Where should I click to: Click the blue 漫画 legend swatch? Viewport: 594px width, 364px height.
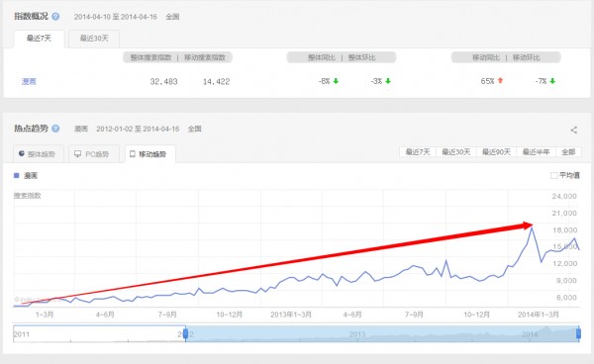point(16,175)
